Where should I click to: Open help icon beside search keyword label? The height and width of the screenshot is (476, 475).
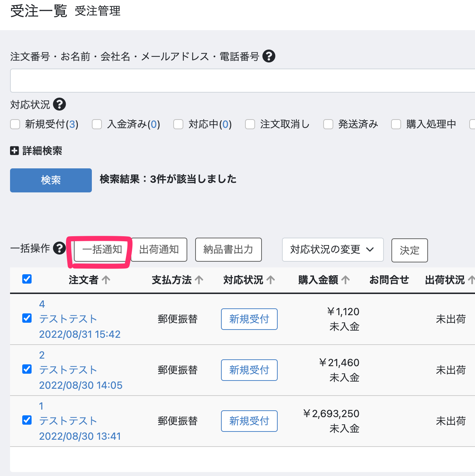269,56
